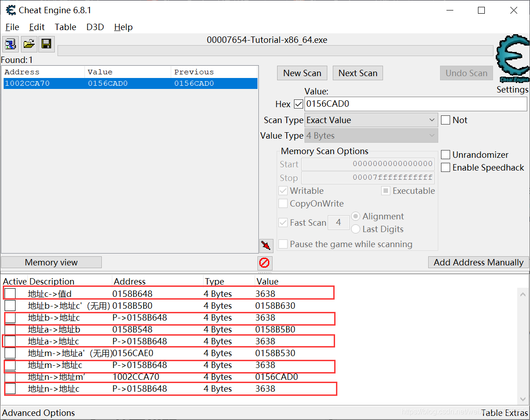Screen dimensions: 530x420
Task: Click the Address column header in results
Action: click(x=43, y=72)
